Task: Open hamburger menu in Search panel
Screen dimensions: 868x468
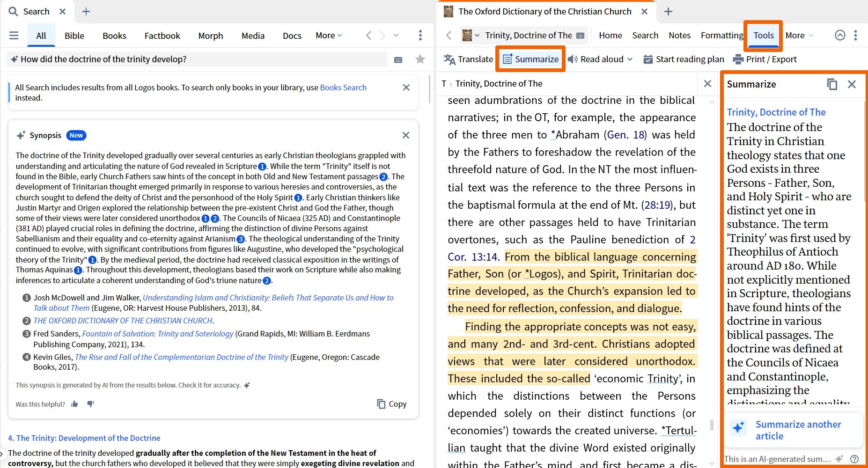Action: click(14, 36)
